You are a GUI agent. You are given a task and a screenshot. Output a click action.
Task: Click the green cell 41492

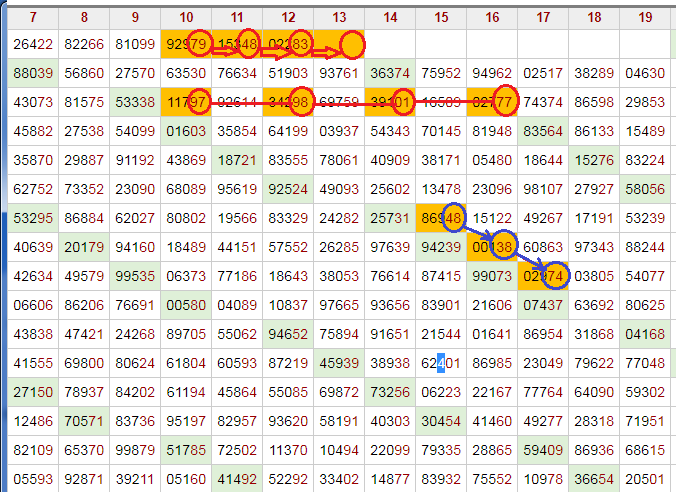tap(237, 479)
